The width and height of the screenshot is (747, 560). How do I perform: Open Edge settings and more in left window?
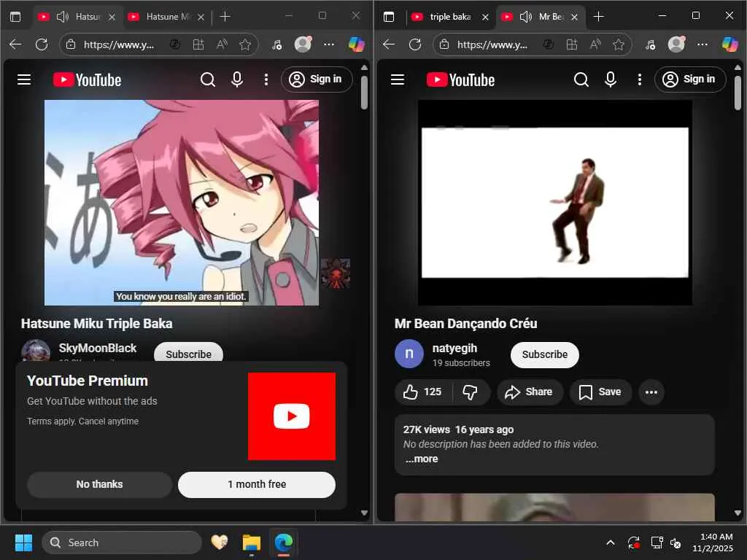pos(329,44)
